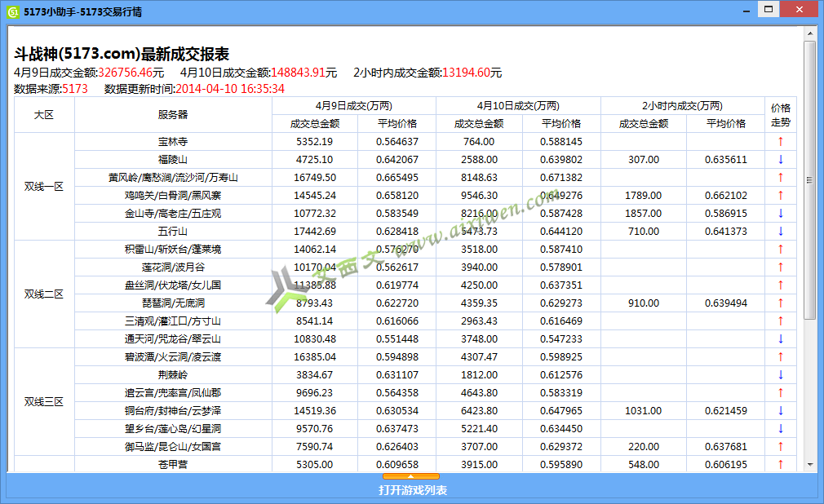Click the trend arrow for 积雷山 row
This screenshot has width=824, height=504.
[781, 249]
